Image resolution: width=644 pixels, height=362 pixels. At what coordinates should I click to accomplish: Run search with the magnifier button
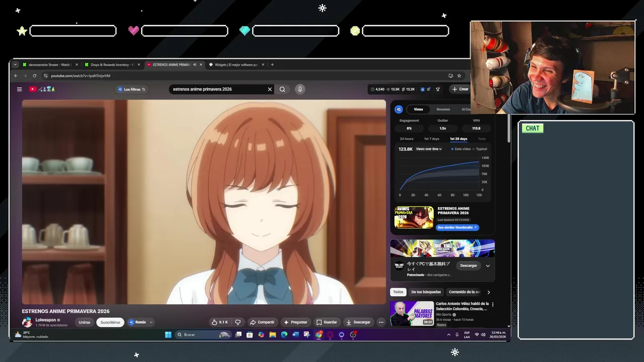click(282, 89)
